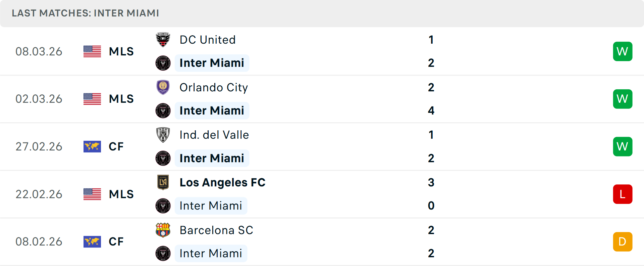Click the CF world flag for 27.02.26
644x266 pixels.
(x=92, y=146)
